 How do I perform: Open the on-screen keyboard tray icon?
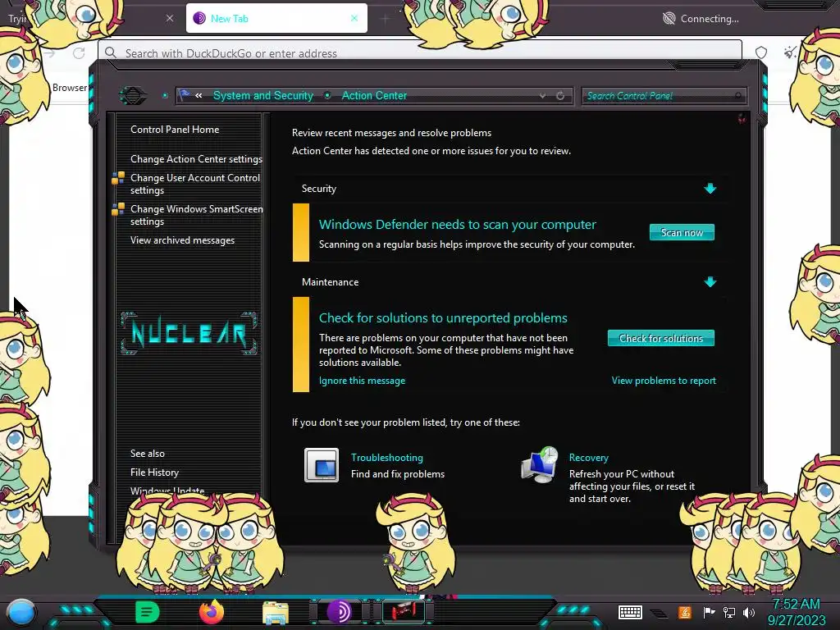pos(630,612)
